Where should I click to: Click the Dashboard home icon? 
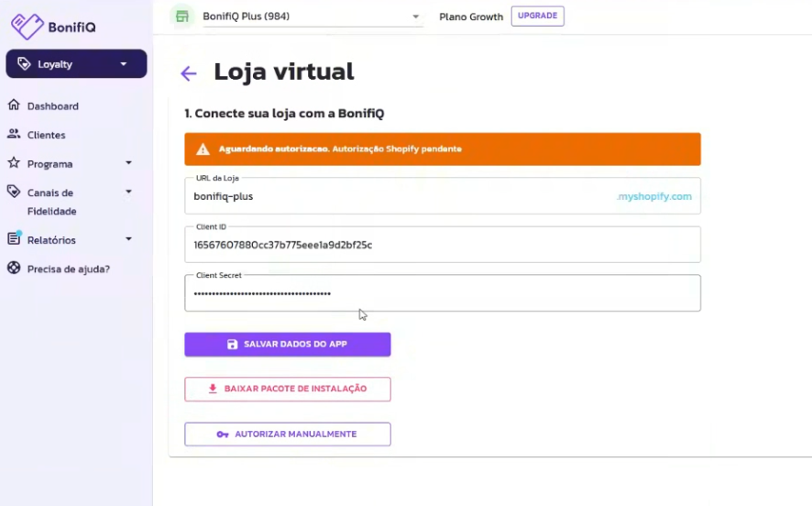[14, 105]
